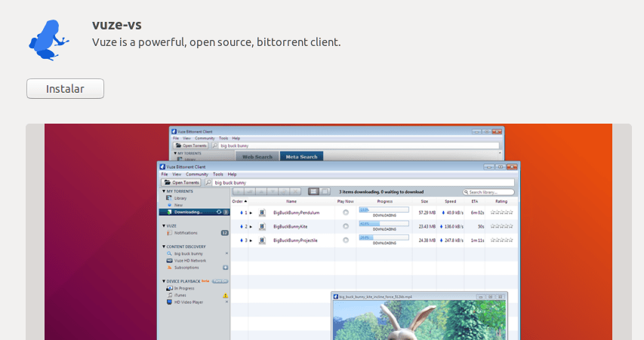Select New in the sidebar
The height and width of the screenshot is (340, 644).
(x=178, y=205)
